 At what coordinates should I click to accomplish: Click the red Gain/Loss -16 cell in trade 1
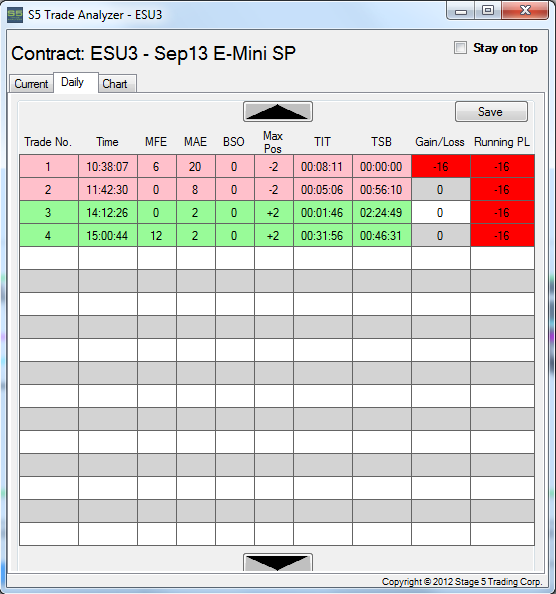click(x=441, y=166)
